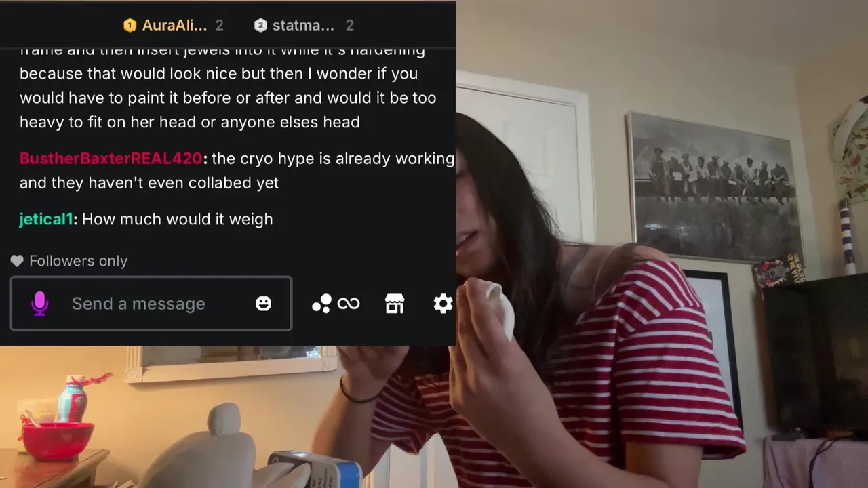
Task: Click the silver rank 2 badge icon
Action: point(260,26)
